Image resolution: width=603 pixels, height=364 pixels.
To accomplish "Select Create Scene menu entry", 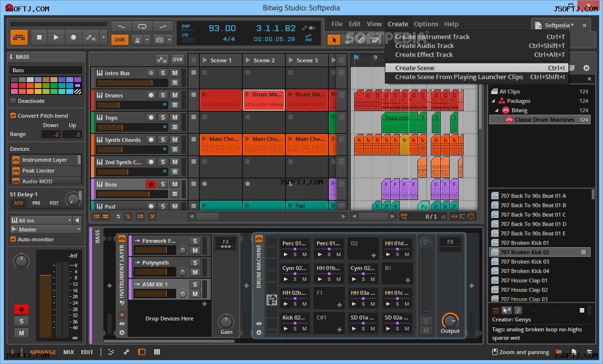I will pos(477,68).
